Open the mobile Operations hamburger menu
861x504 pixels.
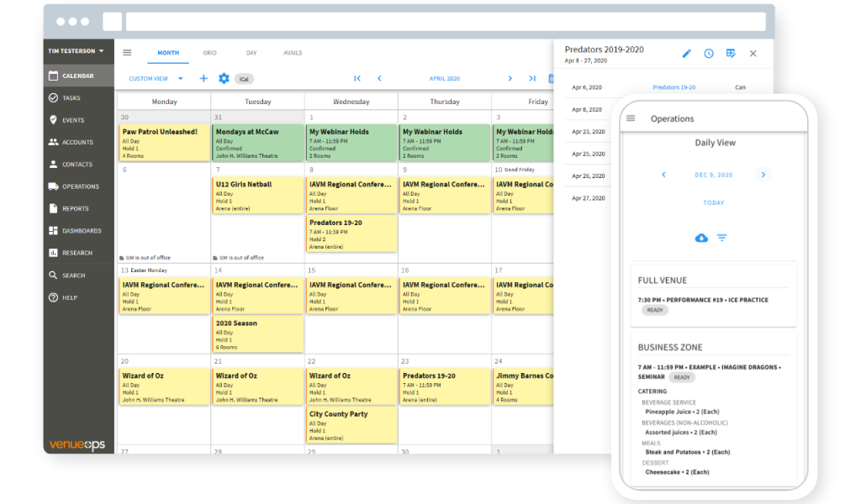tap(631, 118)
